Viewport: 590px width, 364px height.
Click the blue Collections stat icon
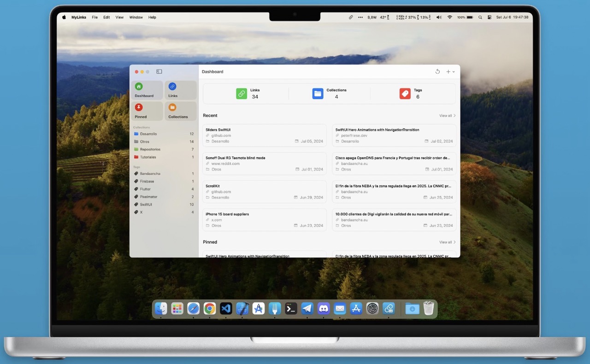click(318, 94)
